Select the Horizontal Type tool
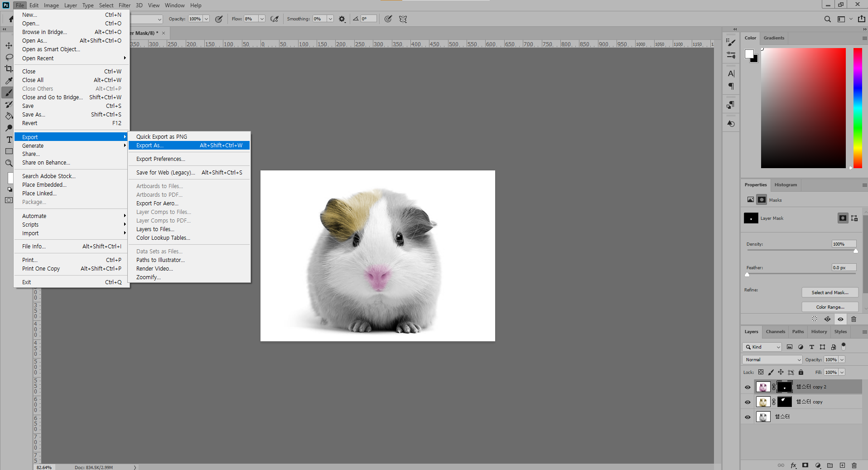The height and width of the screenshot is (470, 868). [x=9, y=140]
